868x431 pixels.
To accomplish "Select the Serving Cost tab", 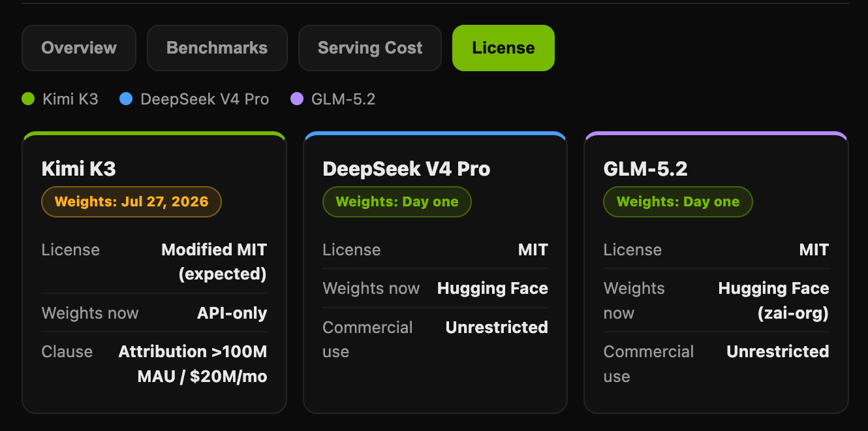I will (x=370, y=48).
